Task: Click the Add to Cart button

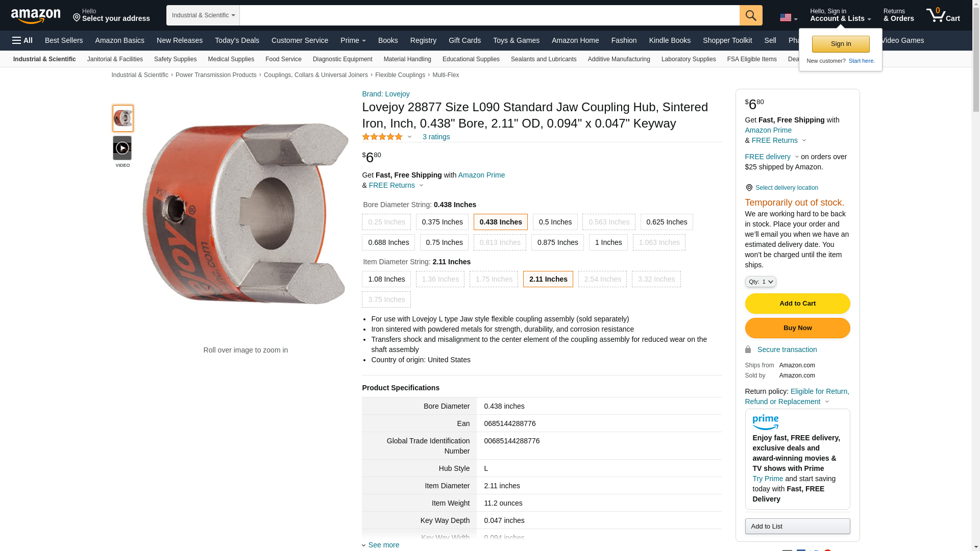Action: click(797, 304)
